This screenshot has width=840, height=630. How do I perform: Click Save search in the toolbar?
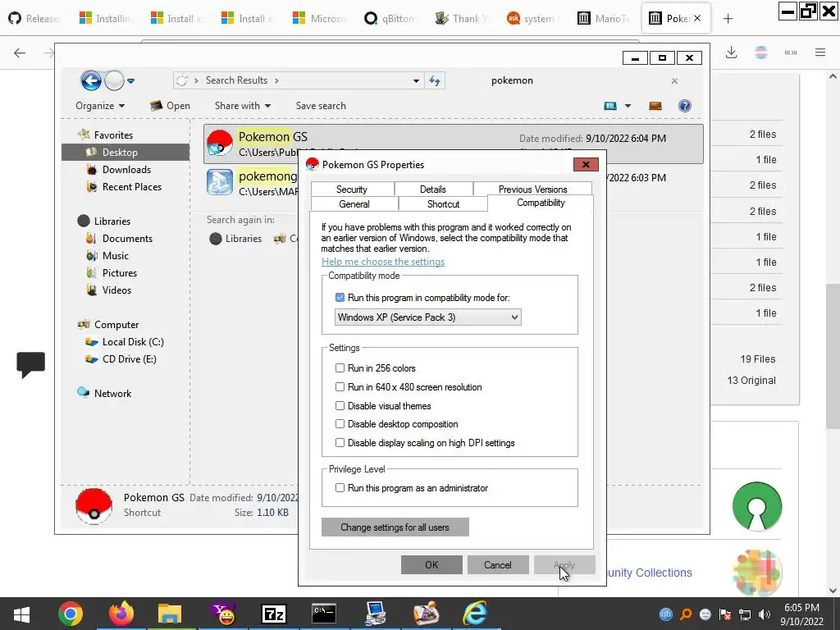[x=321, y=106]
